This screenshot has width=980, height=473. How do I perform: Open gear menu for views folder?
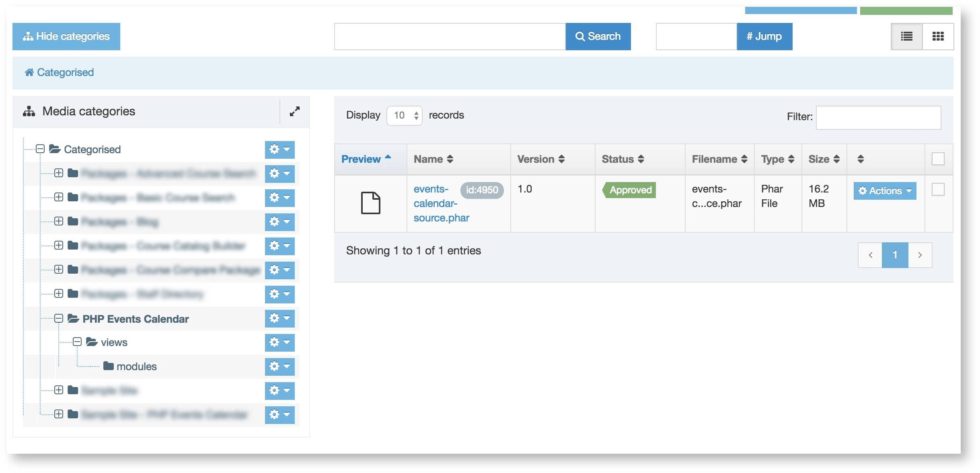pos(279,342)
